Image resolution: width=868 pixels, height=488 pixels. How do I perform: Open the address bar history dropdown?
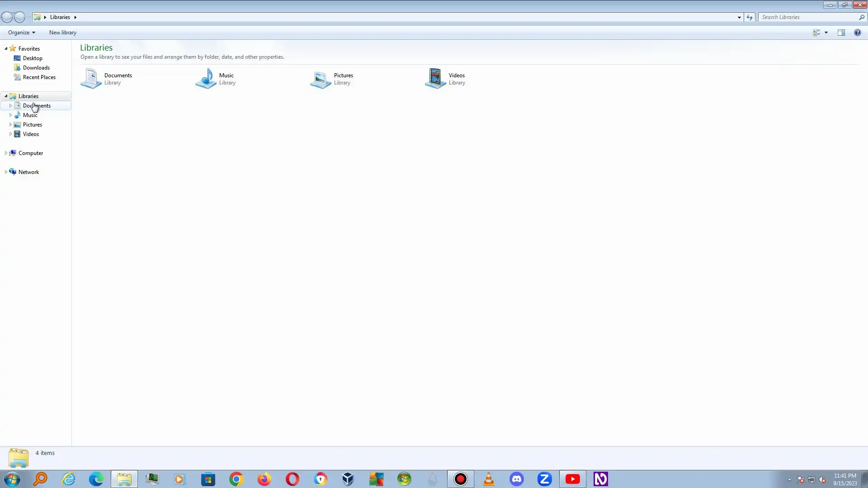[739, 17]
